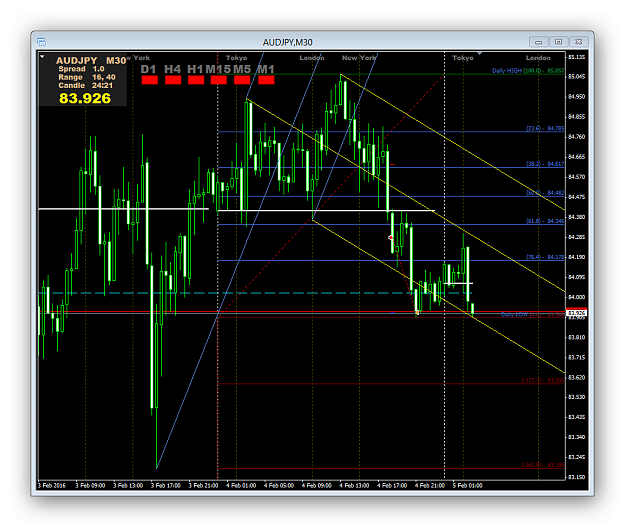Click the 84.000 price scale value
625x527 pixels.
tap(576, 297)
